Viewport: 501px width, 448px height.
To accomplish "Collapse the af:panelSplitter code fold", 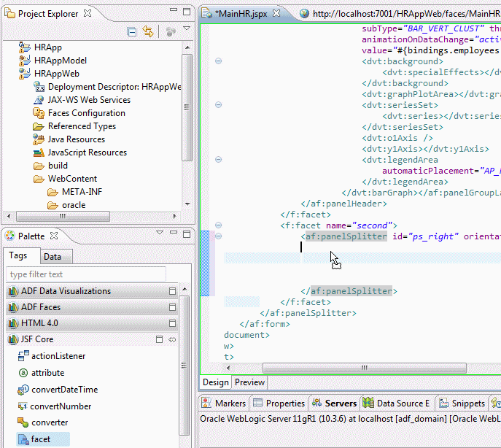I will [218, 236].
